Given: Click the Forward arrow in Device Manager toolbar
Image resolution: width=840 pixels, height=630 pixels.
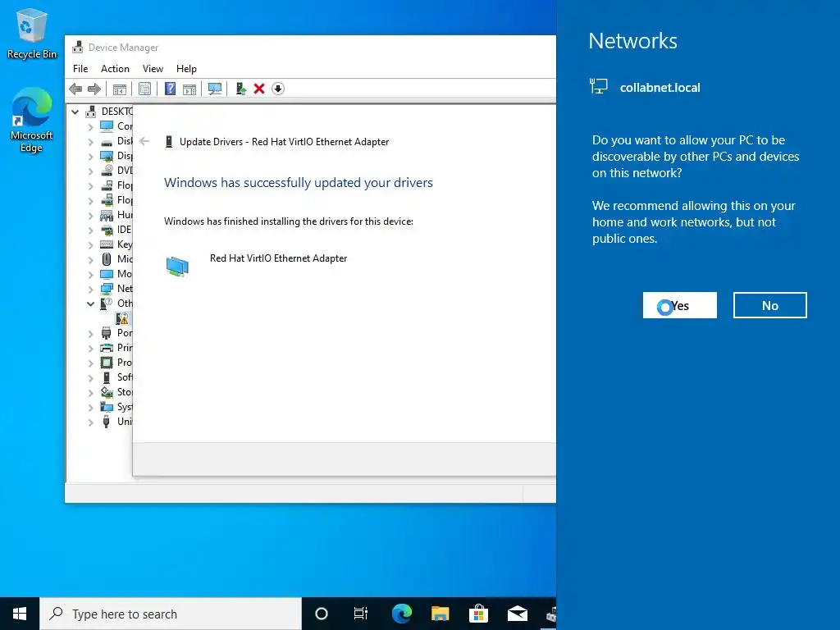Looking at the screenshot, I should coord(94,89).
